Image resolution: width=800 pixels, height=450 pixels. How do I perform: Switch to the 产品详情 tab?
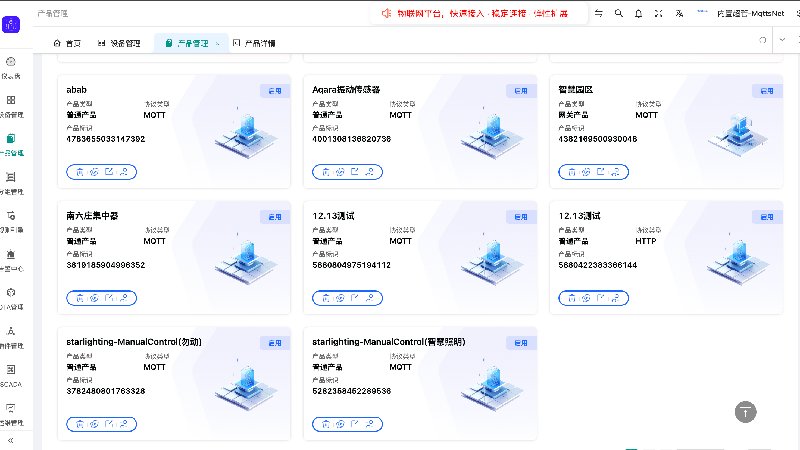coord(254,43)
